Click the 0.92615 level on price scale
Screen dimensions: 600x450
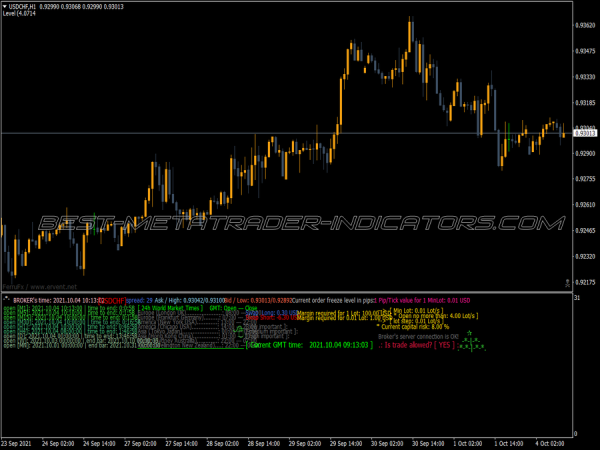click(x=583, y=205)
